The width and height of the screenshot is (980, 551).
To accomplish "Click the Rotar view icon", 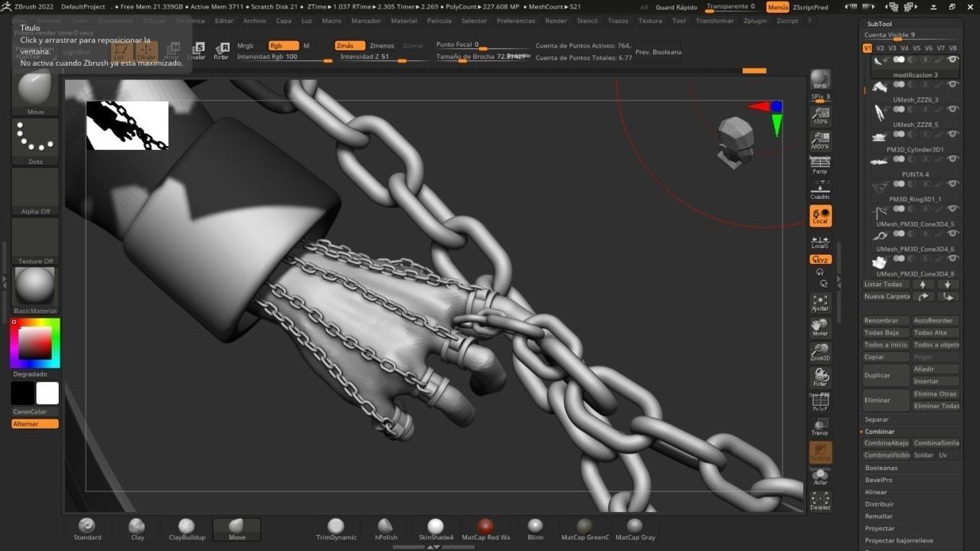I will 820,378.
